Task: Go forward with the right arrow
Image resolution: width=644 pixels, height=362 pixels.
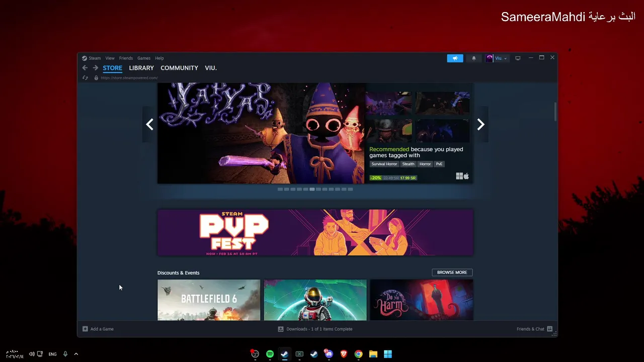Action: click(x=95, y=68)
